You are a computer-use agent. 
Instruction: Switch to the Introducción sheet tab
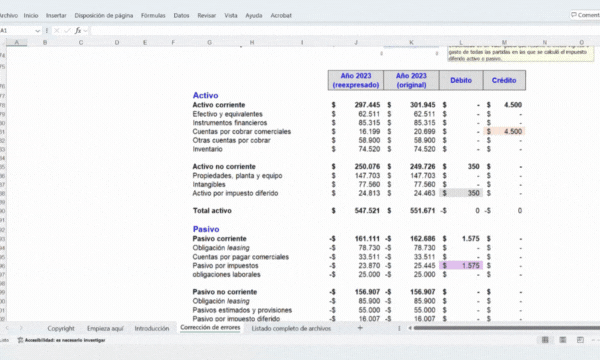click(152, 328)
